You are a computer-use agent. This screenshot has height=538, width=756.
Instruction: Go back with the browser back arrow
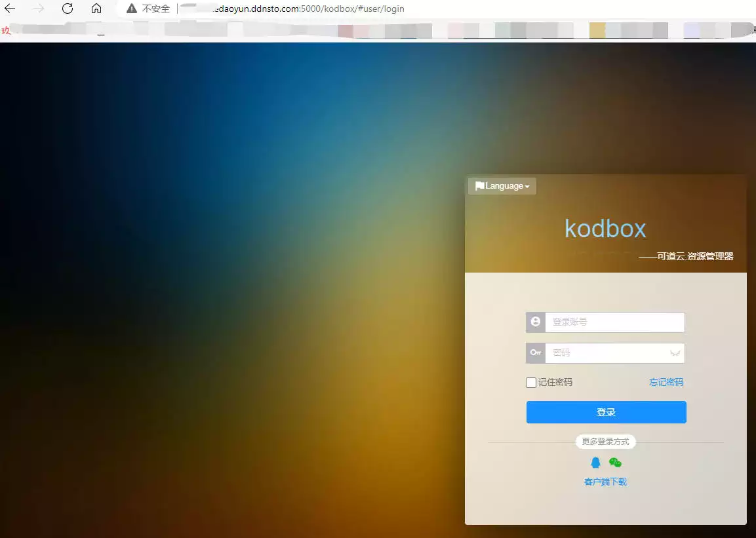click(10, 8)
